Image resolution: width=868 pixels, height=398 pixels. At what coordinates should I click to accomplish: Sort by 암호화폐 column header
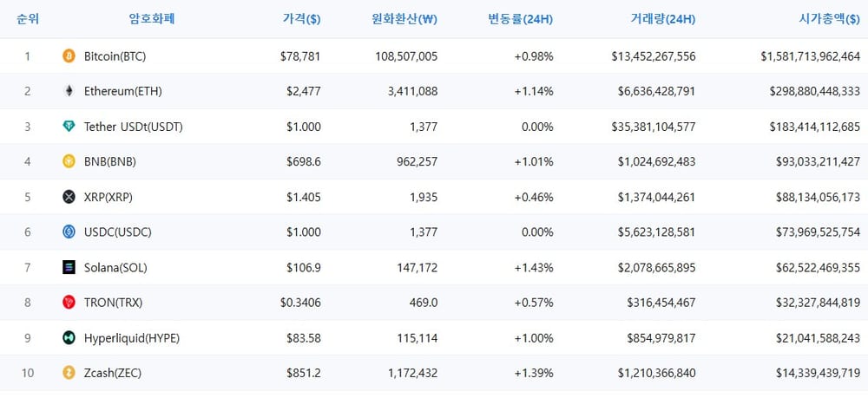tap(152, 19)
